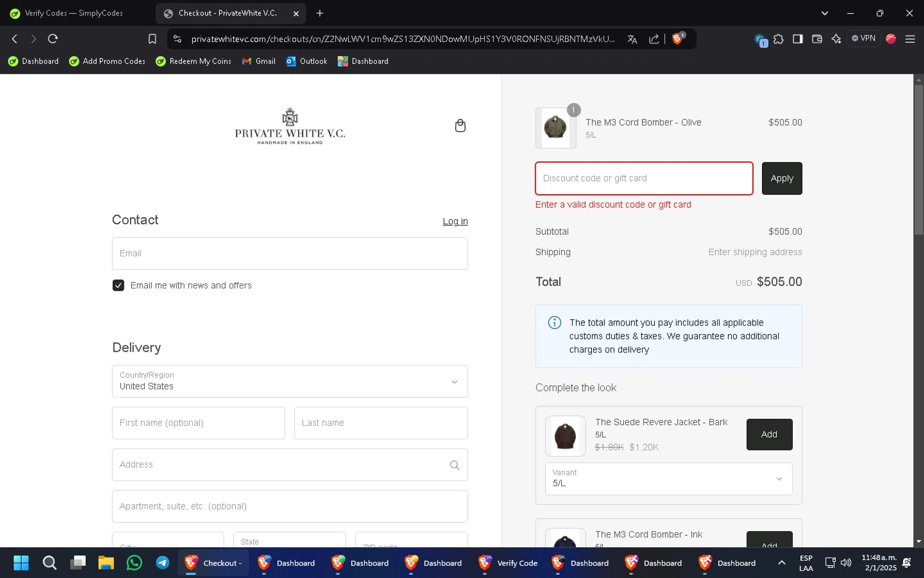Uncheck Email me with news and offers
The height and width of the screenshot is (578, 924).
pyautogui.click(x=118, y=285)
